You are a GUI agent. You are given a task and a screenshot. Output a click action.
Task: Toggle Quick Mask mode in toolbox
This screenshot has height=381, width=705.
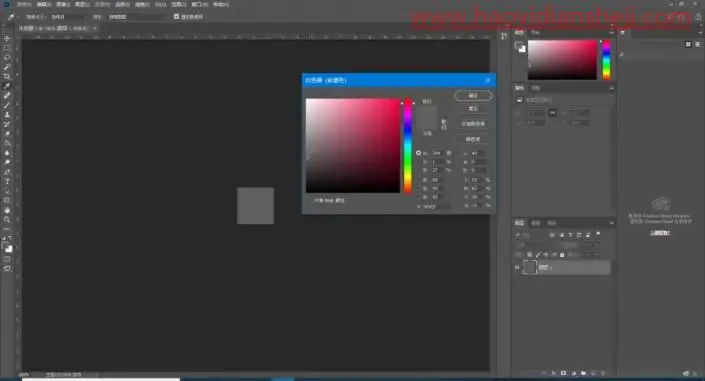[x=7, y=260]
